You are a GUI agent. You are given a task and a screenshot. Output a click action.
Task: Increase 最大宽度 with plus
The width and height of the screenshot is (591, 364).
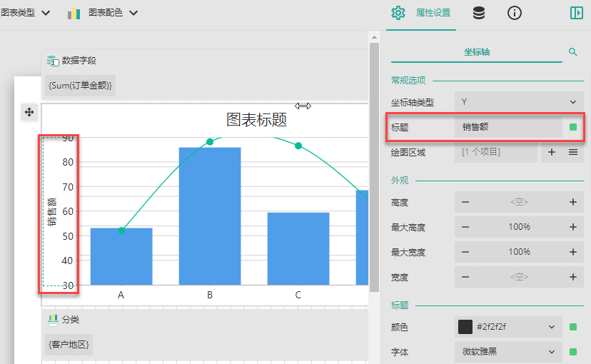[x=573, y=252]
